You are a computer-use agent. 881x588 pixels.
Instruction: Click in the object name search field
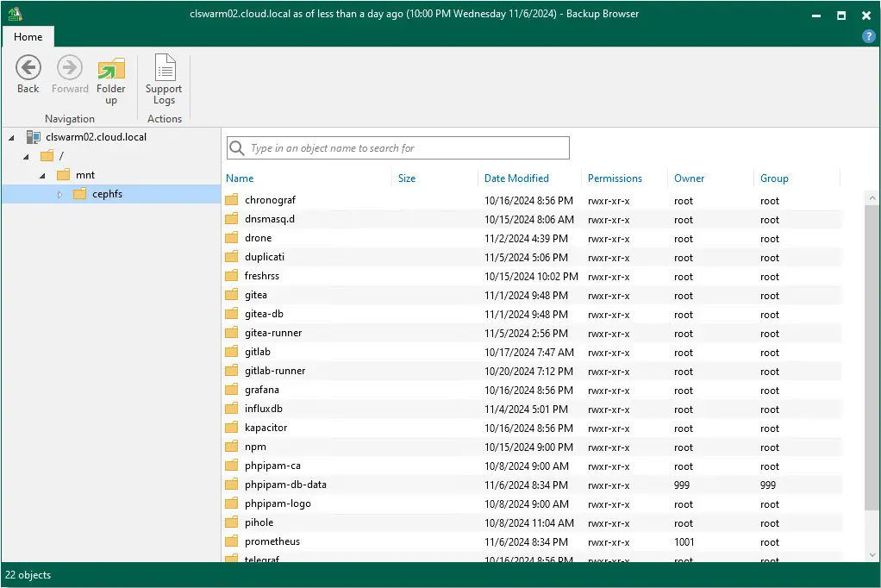pos(405,148)
